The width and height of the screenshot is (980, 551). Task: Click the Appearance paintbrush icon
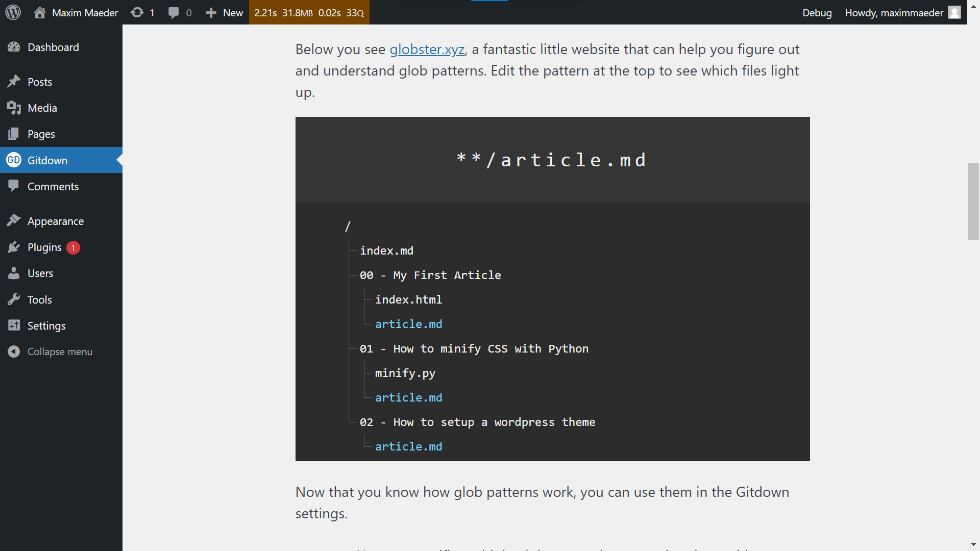(14, 221)
